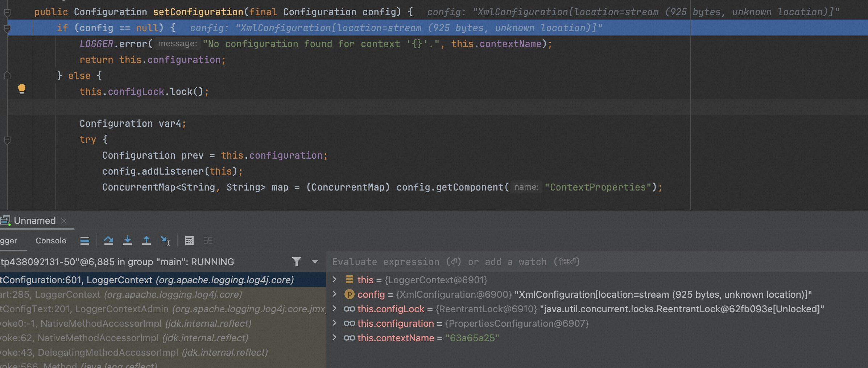The image size is (868, 368).
Task: Select the start:285 LoggerContext stack frame
Action: click(x=163, y=294)
